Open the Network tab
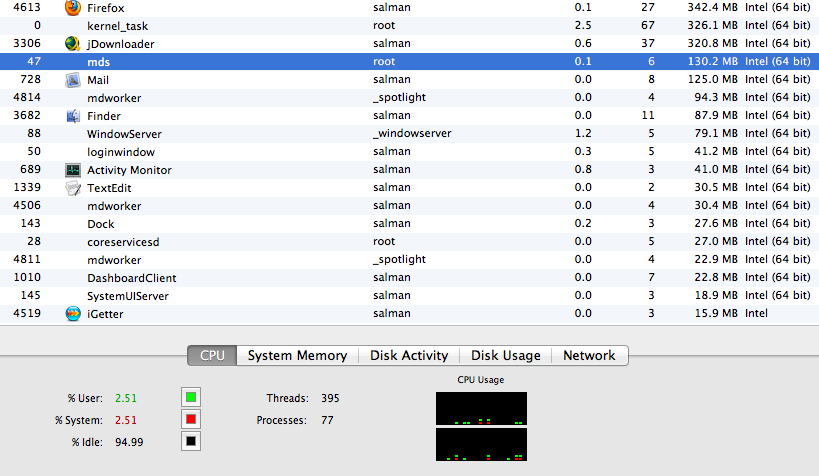Viewport: 819px width, 476px height. pos(589,355)
